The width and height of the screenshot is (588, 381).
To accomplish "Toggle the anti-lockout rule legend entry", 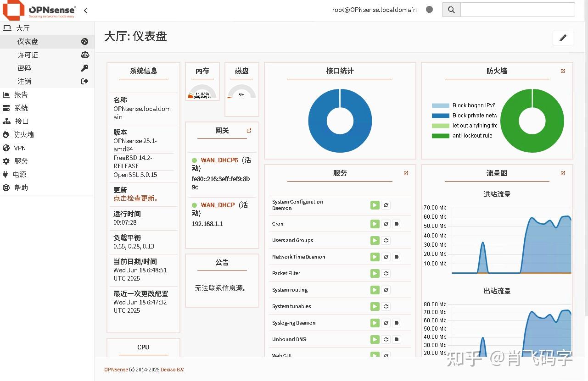I will [x=464, y=135].
